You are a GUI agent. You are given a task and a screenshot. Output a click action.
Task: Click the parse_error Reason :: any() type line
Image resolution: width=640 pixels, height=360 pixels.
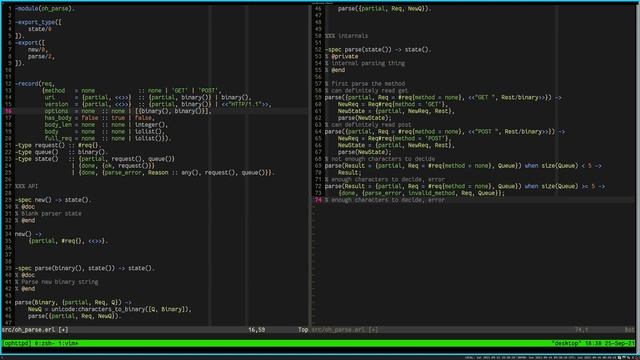click(173, 173)
